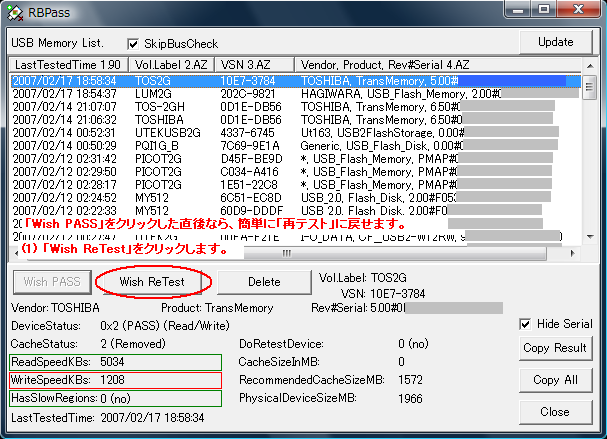Toggle the Hide Serial checkbox

pos(525,324)
